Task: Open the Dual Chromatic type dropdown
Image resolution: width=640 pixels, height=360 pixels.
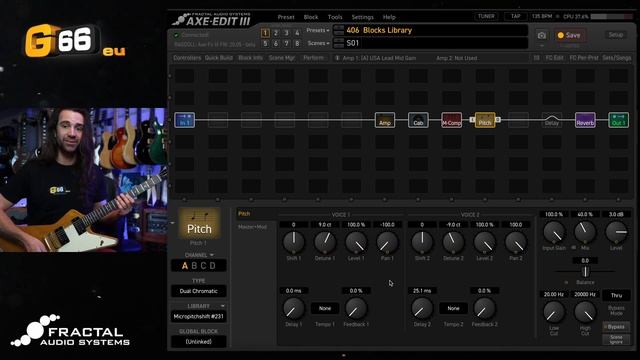Action: coord(199,291)
